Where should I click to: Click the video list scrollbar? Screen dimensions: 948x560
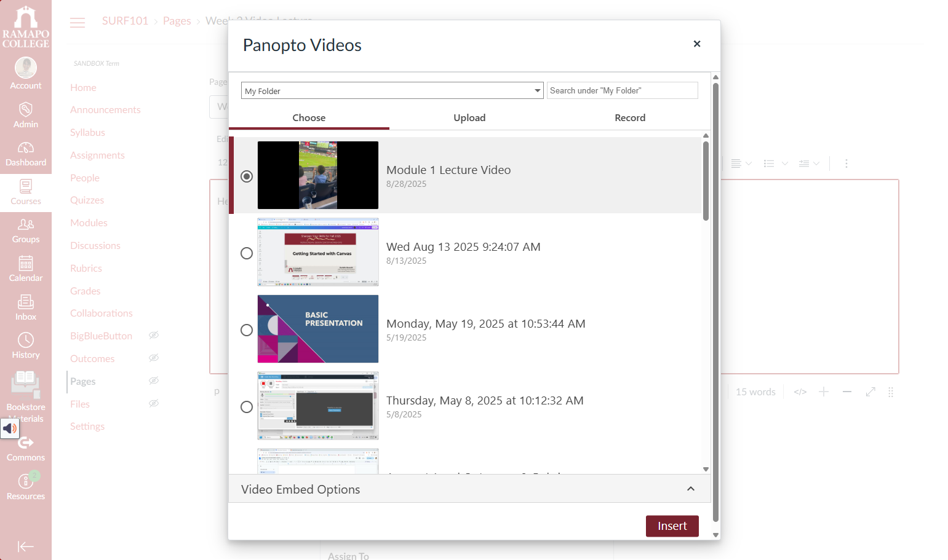coord(706,181)
